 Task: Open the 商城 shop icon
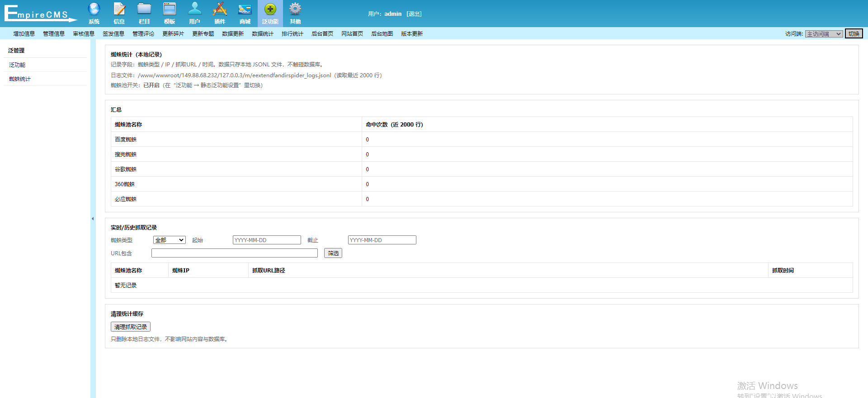(245, 9)
